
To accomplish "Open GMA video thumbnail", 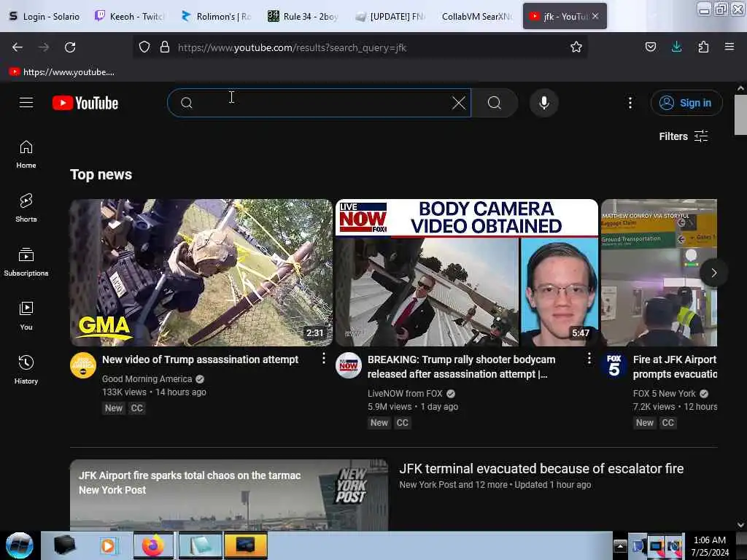I will point(201,273).
